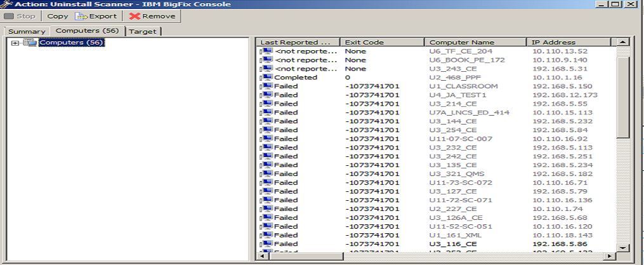Click the Stop action square icon
This screenshot has height=265, width=644.
click(9, 17)
